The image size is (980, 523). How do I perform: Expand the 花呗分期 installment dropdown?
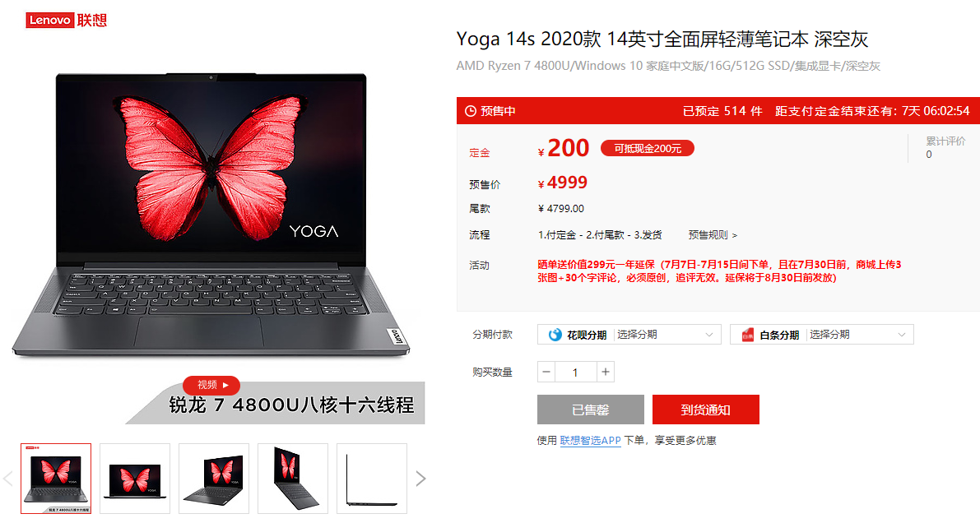pyautogui.click(x=629, y=335)
